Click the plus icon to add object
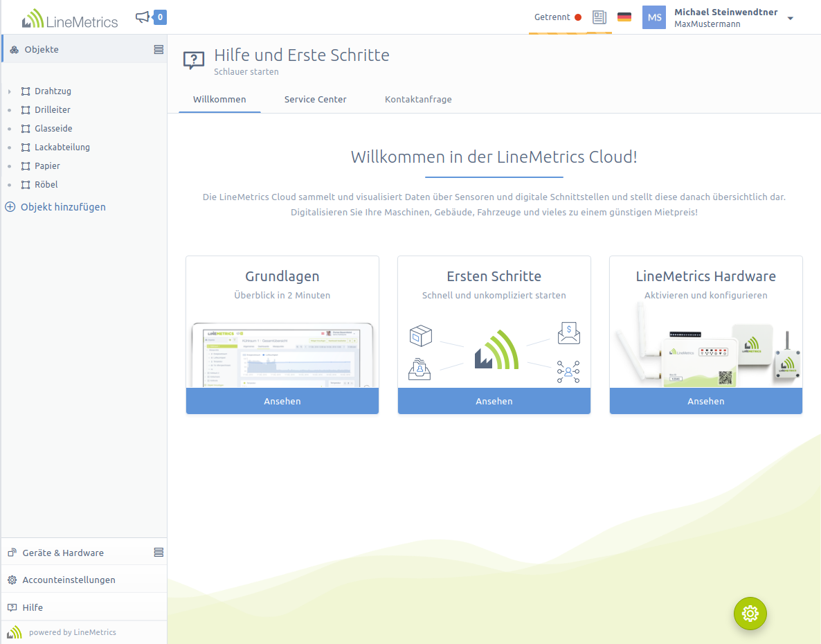Image resolution: width=821 pixels, height=644 pixels. pyautogui.click(x=10, y=207)
